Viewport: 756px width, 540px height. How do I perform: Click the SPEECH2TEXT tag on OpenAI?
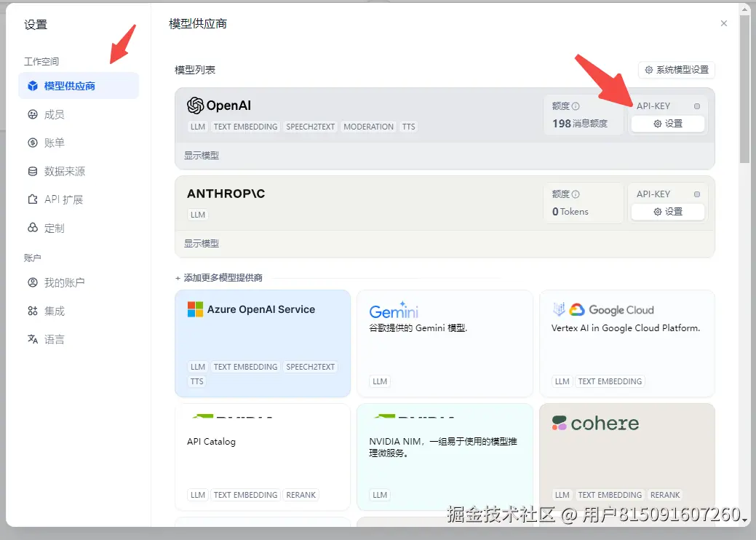tap(310, 127)
